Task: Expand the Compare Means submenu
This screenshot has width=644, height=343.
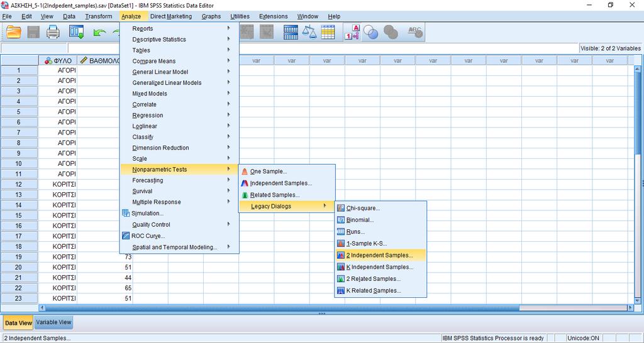Action: coord(179,61)
